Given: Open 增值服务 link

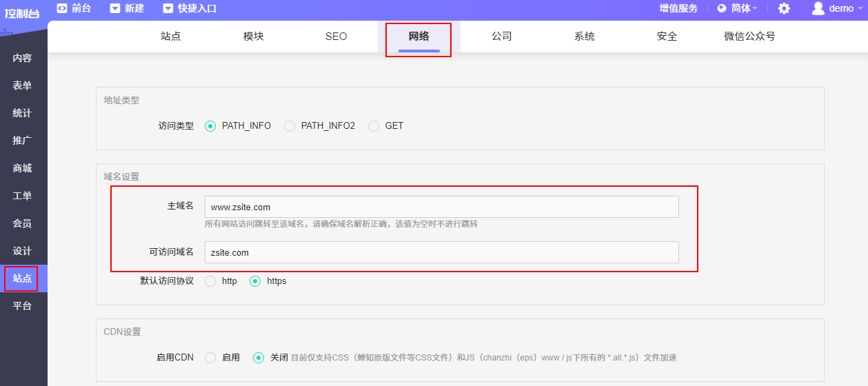Looking at the screenshot, I should 678,8.
